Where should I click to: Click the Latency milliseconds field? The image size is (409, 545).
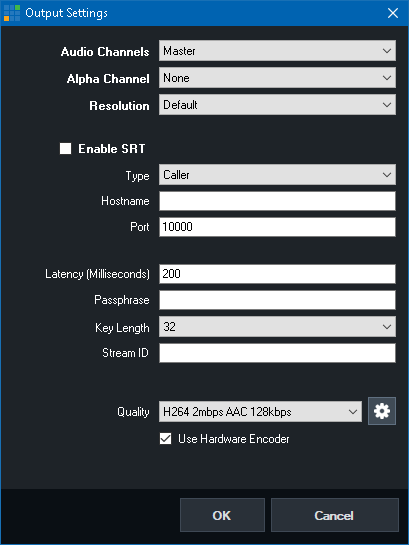[x=277, y=274]
